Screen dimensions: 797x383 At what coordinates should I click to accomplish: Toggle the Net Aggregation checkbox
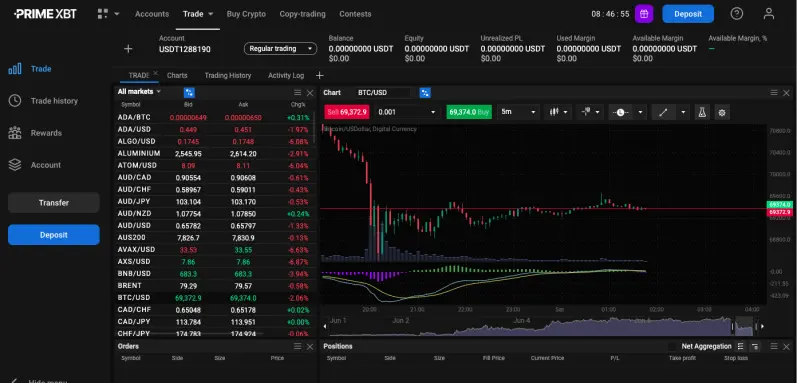click(672, 346)
